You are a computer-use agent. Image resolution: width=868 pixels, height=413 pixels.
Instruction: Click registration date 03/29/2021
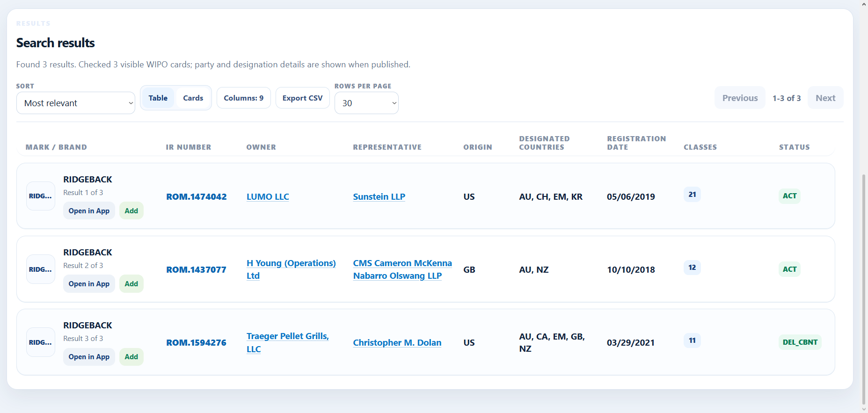click(x=631, y=343)
